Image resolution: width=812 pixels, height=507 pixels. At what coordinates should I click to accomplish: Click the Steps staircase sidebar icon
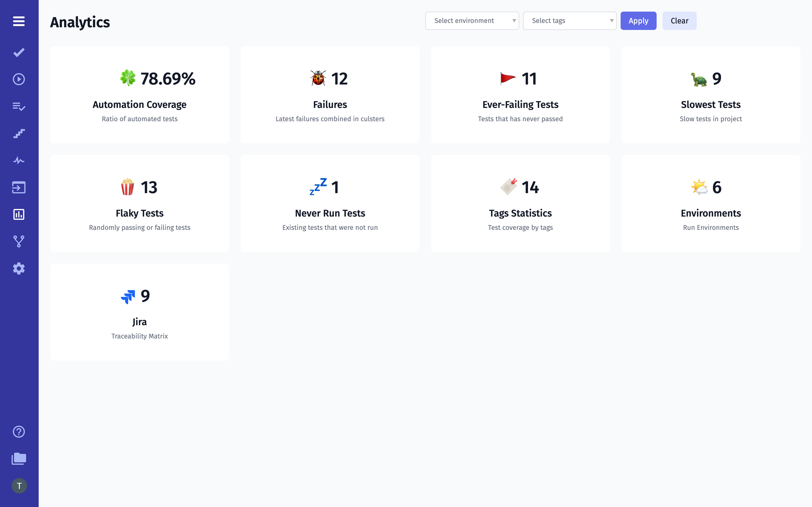19,134
